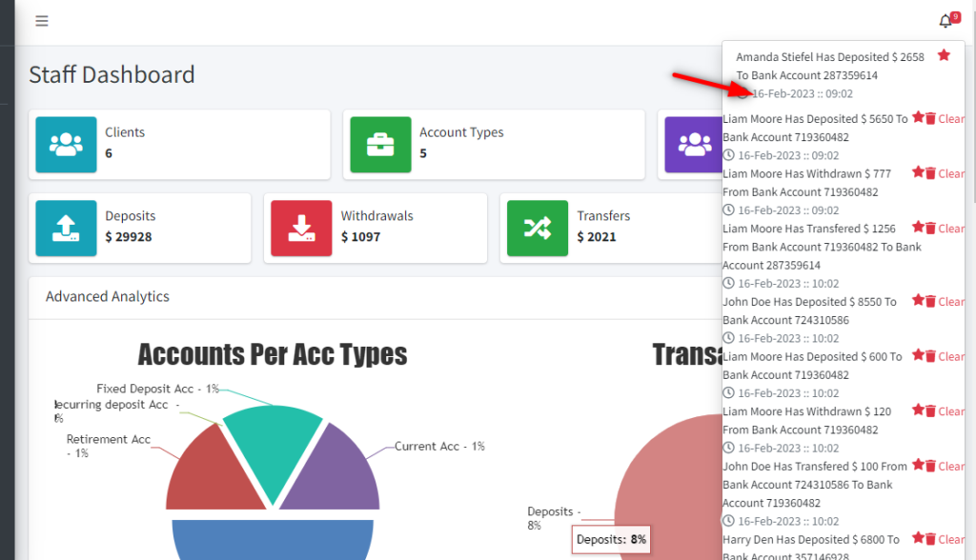Click the Retirement Acc chart label
Screen dimensions: 976x560
tap(109, 446)
